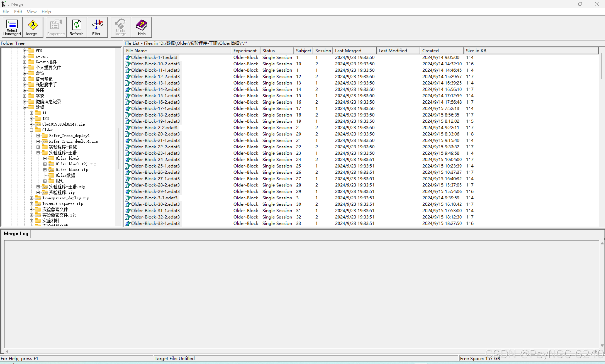
Task: Switch to the Merge Log tab
Action: [16, 234]
